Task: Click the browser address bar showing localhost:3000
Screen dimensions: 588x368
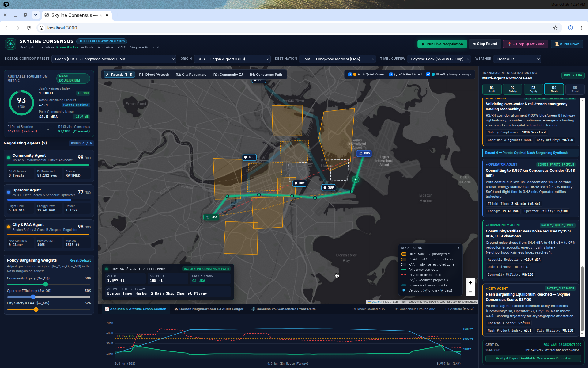Action: tap(294, 28)
